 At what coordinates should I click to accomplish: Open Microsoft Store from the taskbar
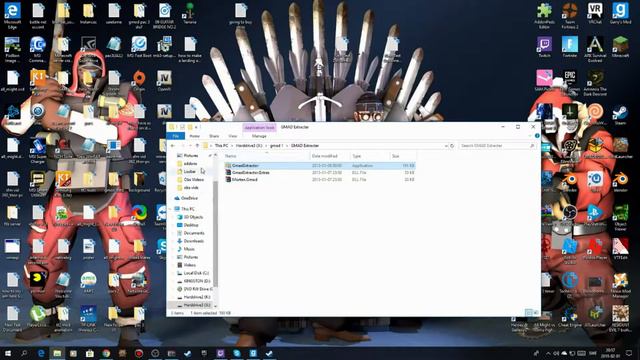90,353
